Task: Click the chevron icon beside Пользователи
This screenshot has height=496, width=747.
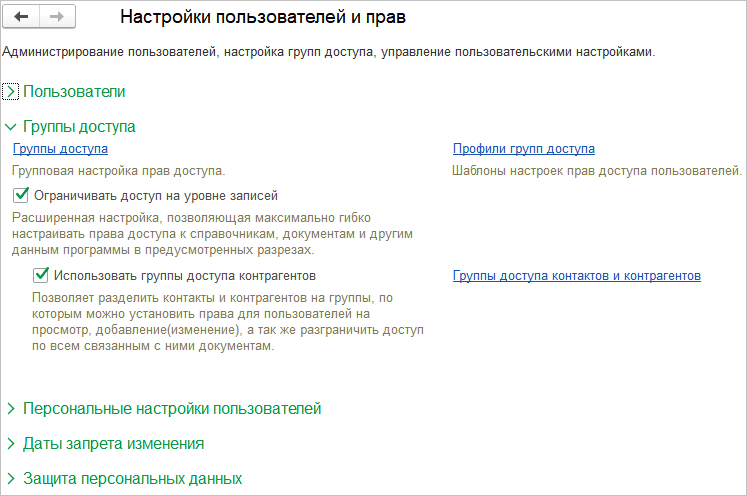Action: click(x=11, y=91)
